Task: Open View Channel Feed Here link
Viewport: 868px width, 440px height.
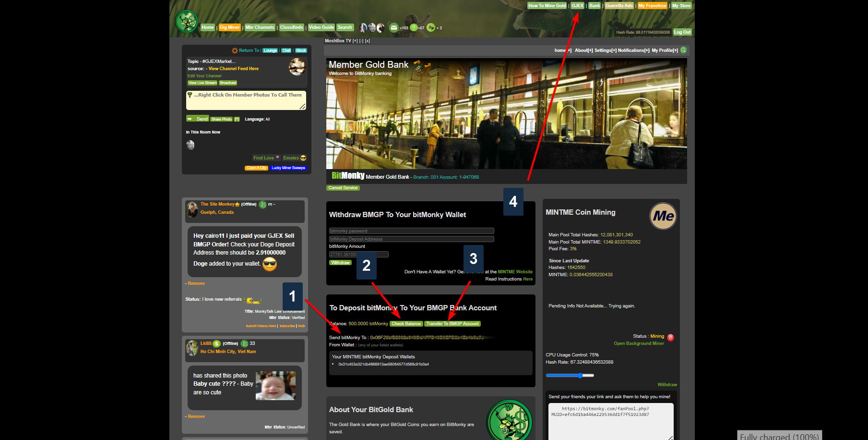Action: 234,69
